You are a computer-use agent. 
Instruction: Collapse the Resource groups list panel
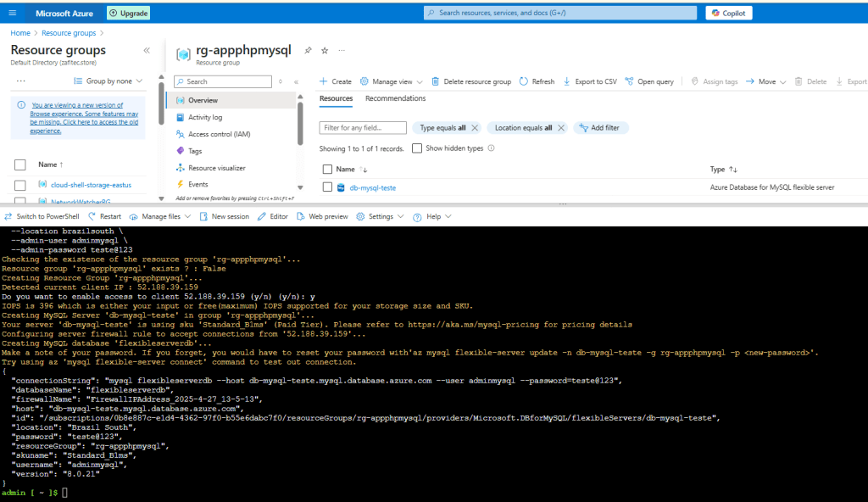coord(147,51)
